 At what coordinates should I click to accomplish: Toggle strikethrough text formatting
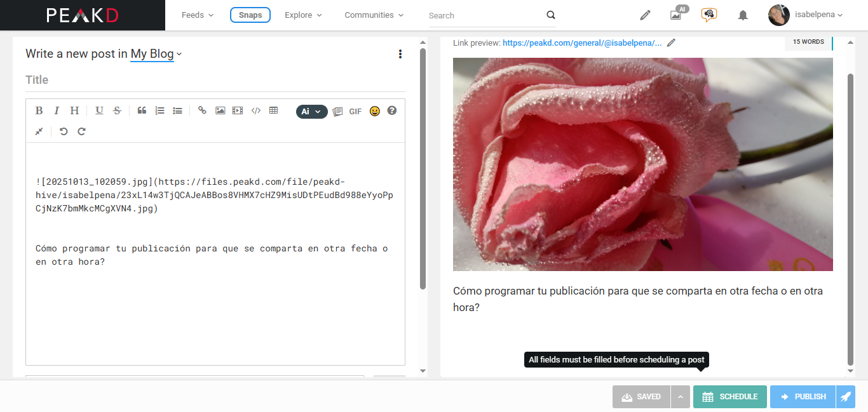point(117,110)
